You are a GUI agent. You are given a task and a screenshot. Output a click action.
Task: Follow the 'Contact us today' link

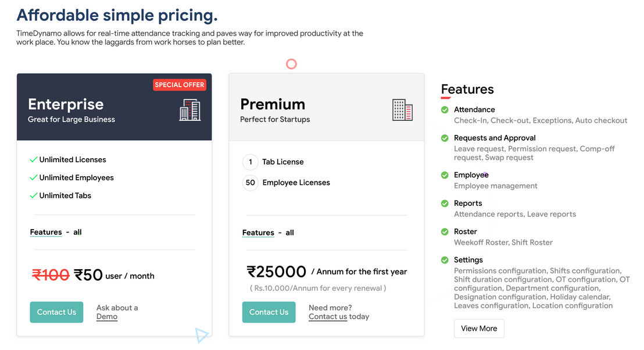tap(339, 317)
